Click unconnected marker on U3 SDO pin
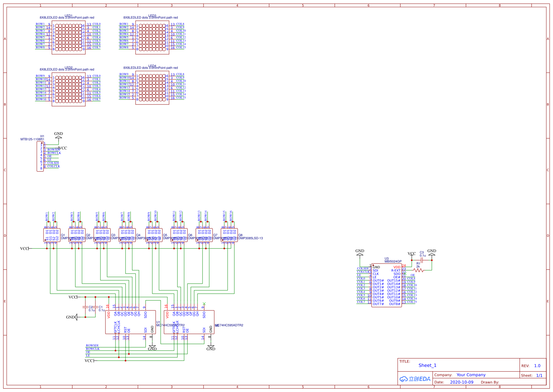The height and width of the screenshot is (392, 553). [404, 273]
